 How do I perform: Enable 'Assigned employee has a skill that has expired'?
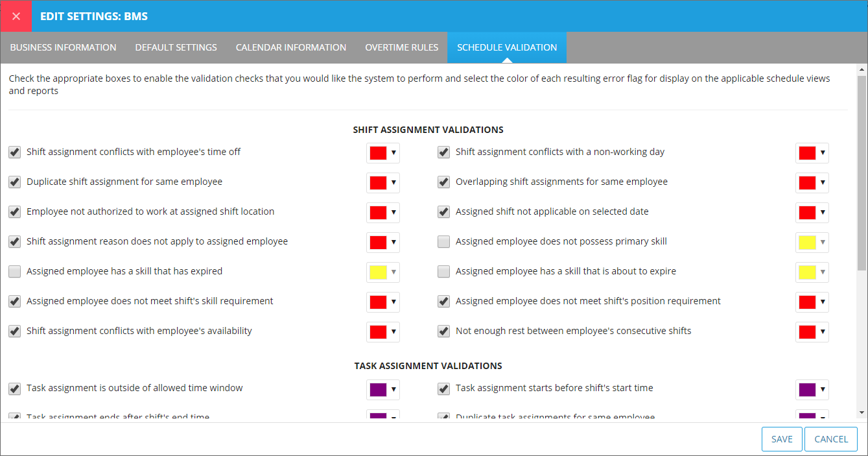coord(14,272)
